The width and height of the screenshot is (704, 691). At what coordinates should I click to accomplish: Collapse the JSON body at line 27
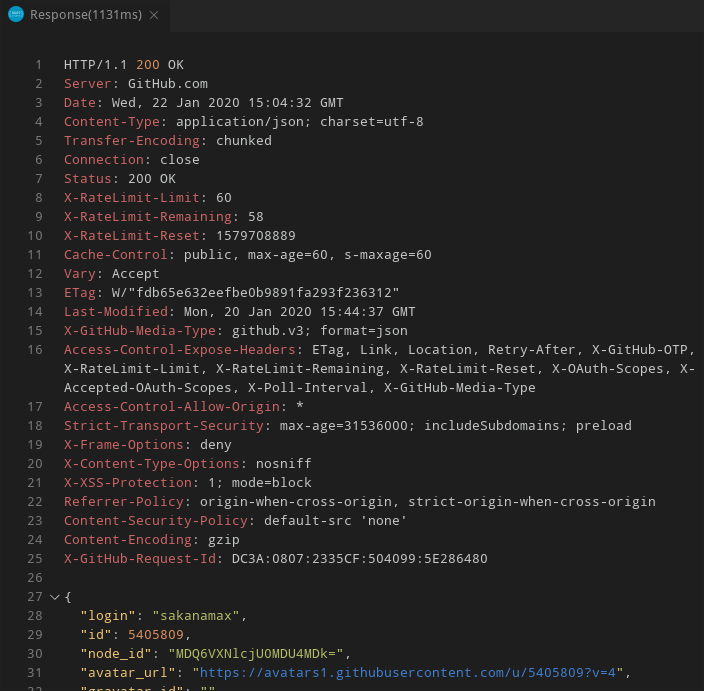tap(55, 597)
